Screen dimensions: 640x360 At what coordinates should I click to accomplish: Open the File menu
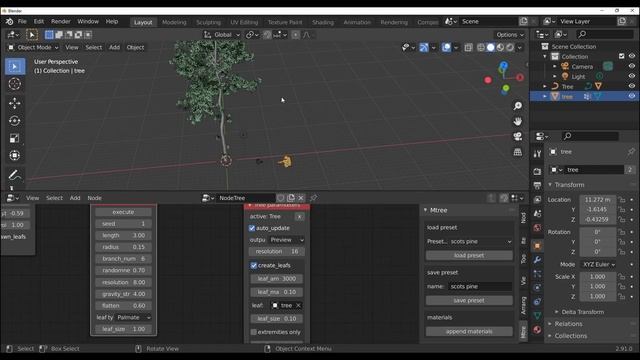coord(22,22)
